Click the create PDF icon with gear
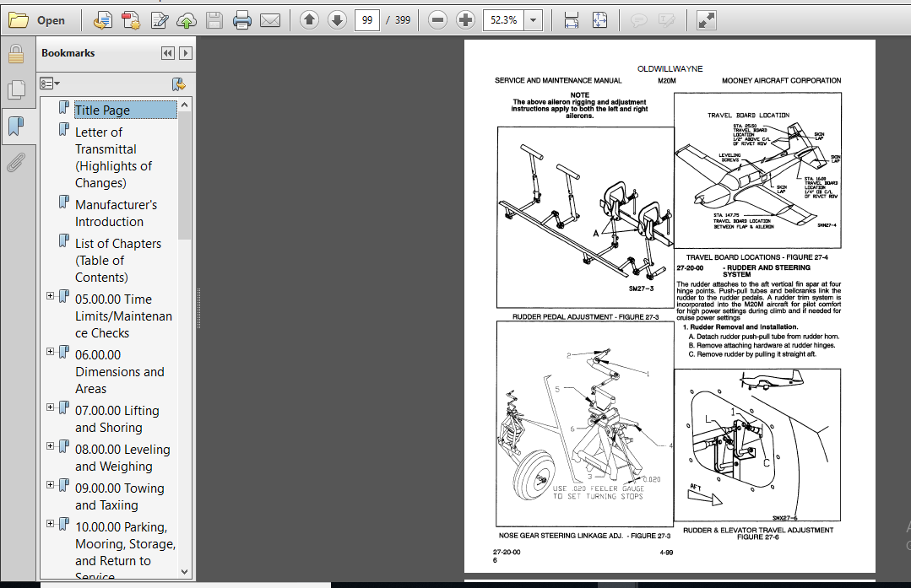This screenshot has width=911, height=588. (132, 20)
